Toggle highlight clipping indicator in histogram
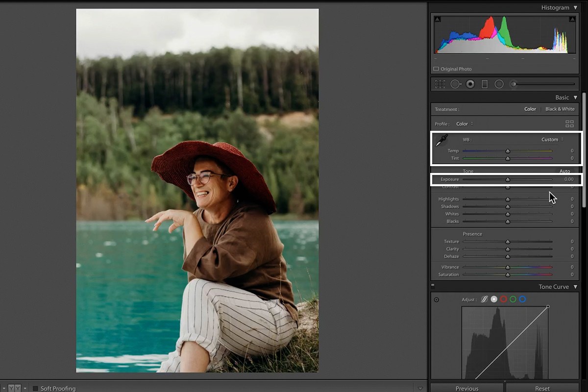Screen dimensions: 588x392 click(572, 19)
